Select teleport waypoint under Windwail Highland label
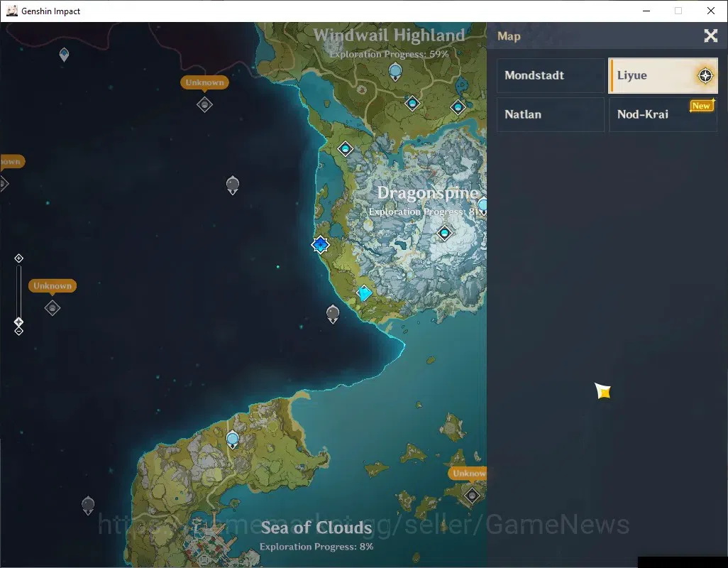The image size is (728, 568). pos(395,72)
